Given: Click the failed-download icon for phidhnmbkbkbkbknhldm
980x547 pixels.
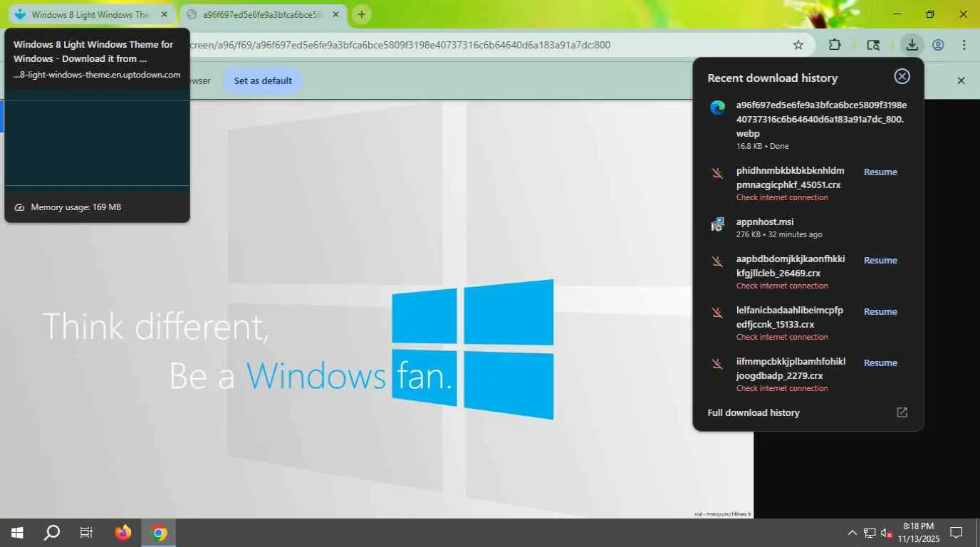Looking at the screenshot, I should [717, 172].
